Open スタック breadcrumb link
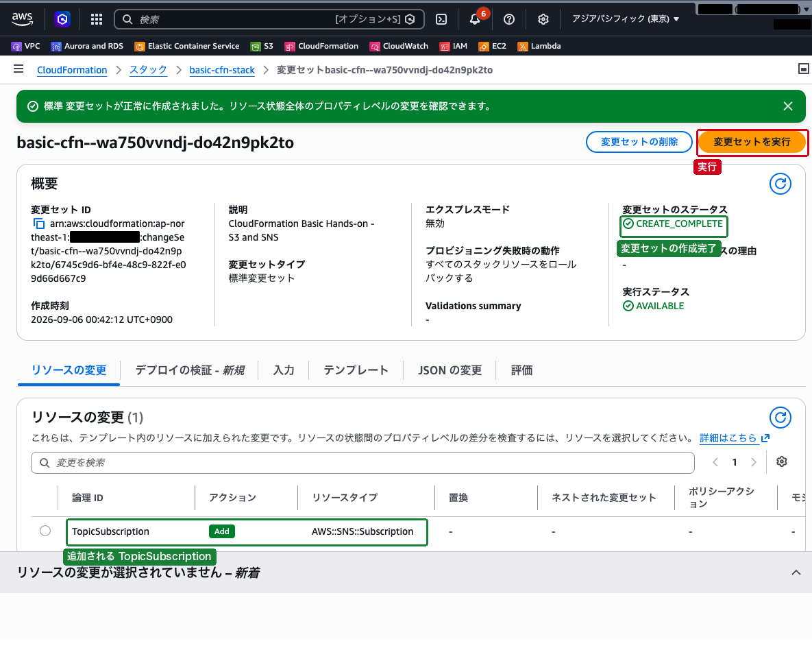 click(148, 70)
